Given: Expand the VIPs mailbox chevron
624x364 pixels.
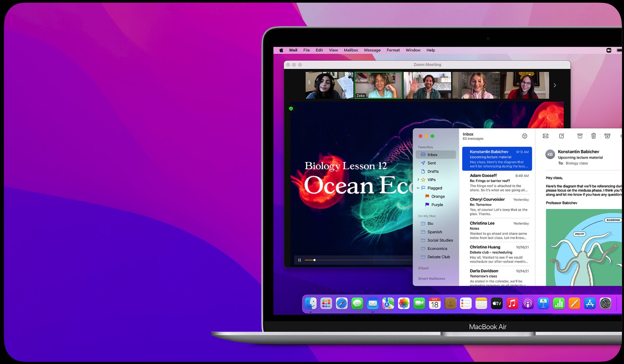Looking at the screenshot, I should tap(418, 180).
